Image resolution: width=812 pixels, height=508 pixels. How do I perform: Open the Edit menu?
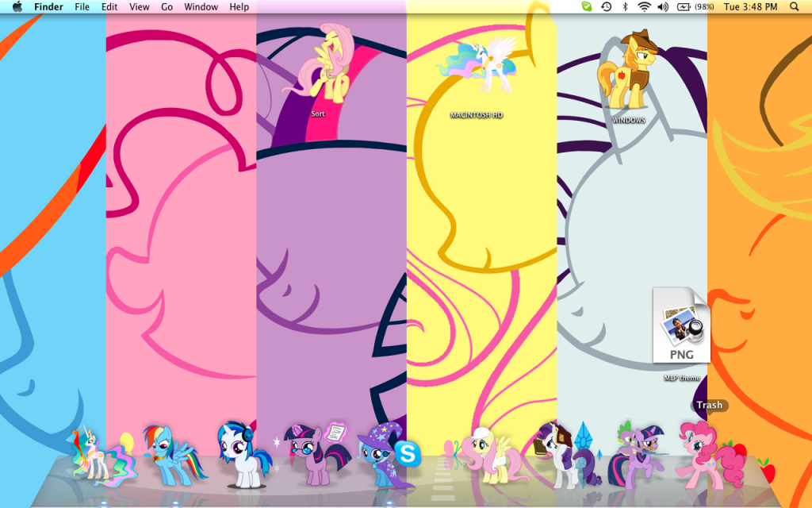coord(109,6)
